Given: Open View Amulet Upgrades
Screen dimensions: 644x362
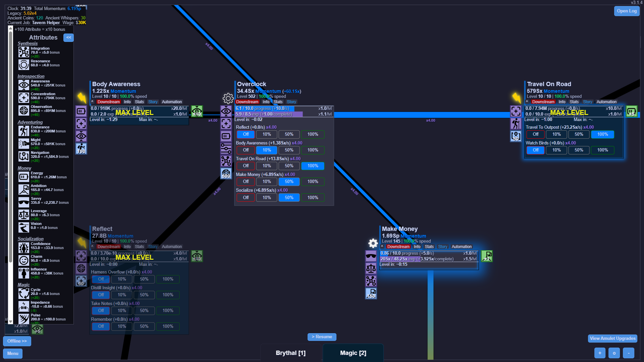Looking at the screenshot, I should (x=612, y=339).
